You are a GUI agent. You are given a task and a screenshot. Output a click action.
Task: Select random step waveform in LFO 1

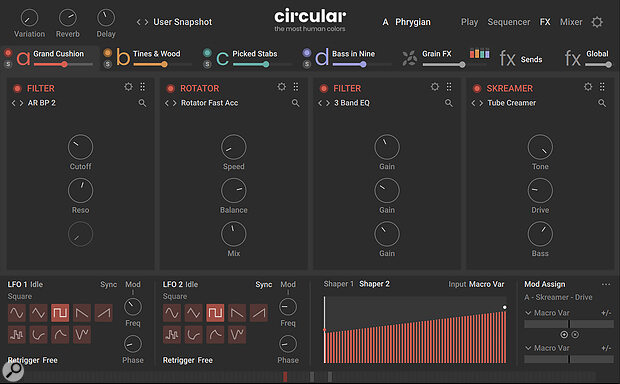coord(17,335)
